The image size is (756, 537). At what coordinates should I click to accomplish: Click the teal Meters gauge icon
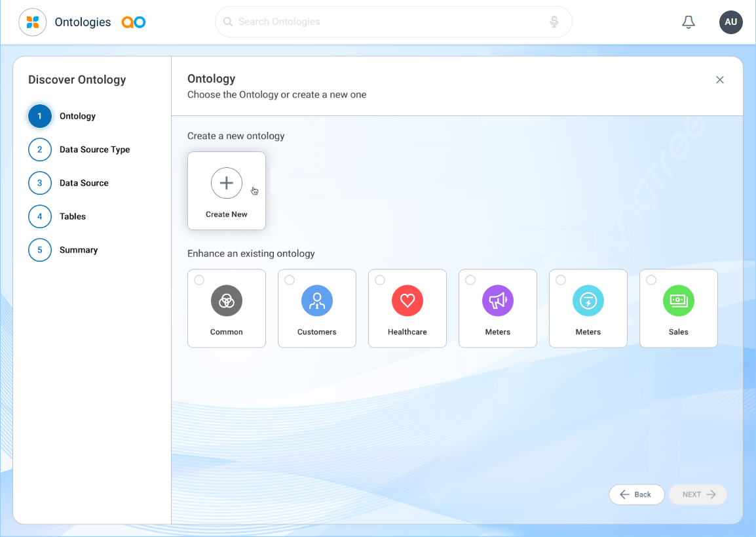tap(588, 301)
